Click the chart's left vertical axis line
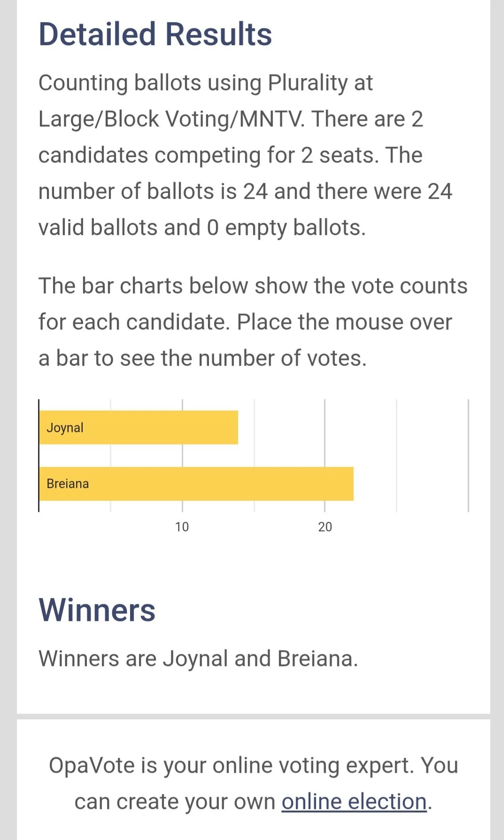 coord(39,455)
